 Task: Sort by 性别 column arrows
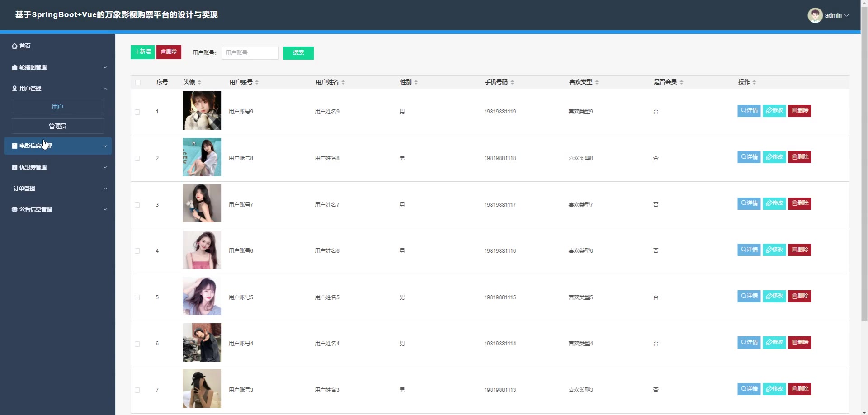(416, 82)
